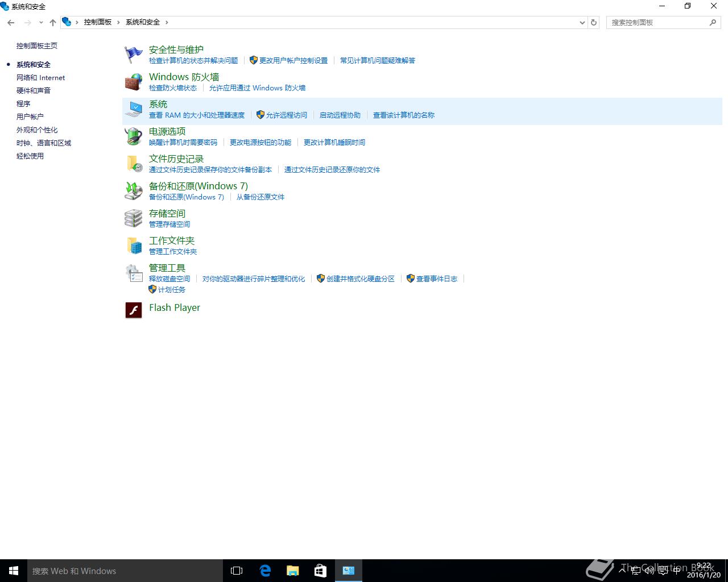Open the 管理工具 gear icon

134,273
